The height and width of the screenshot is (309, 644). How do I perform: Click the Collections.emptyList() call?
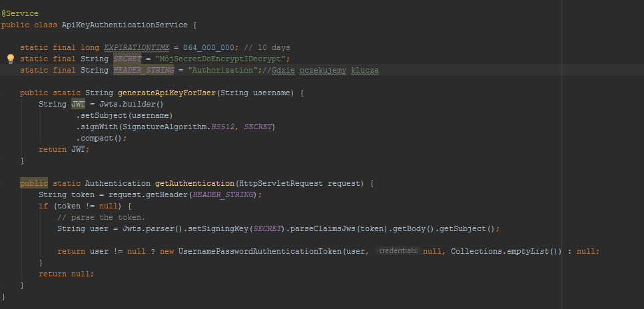505,251
